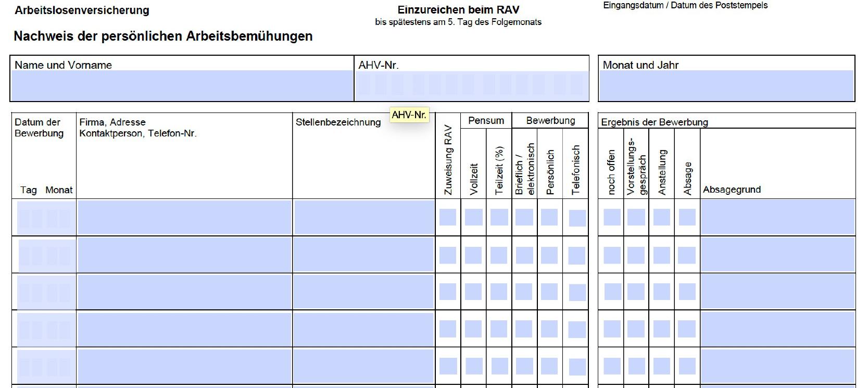868x388 pixels.
Task: Check Vollzeit in the second row
Action: [x=473, y=255]
